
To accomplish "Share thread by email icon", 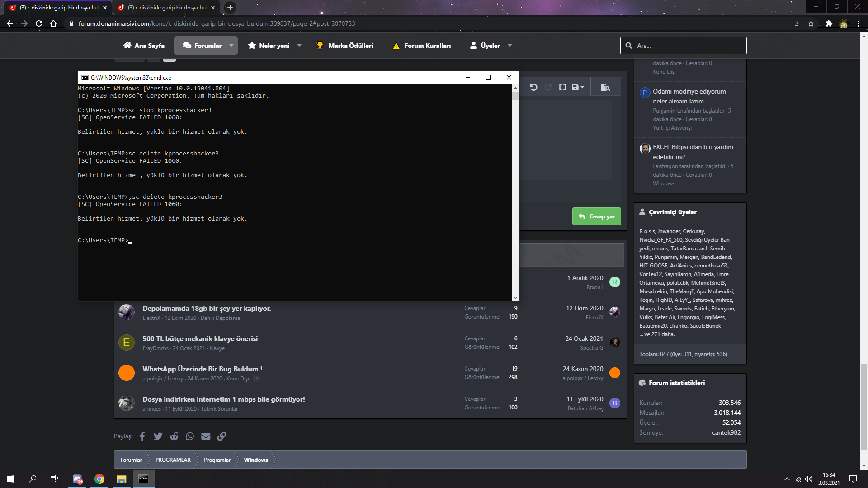I will coord(206,436).
